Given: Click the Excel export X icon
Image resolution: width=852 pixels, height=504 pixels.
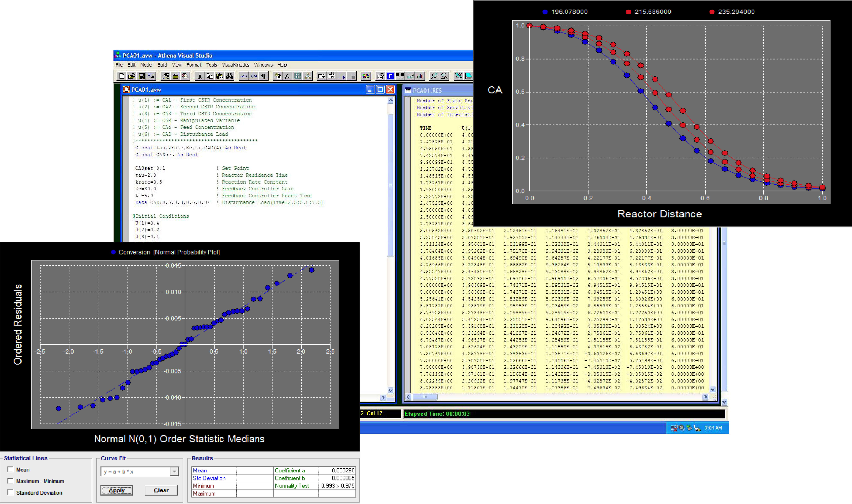Looking at the screenshot, I should coord(458,76).
